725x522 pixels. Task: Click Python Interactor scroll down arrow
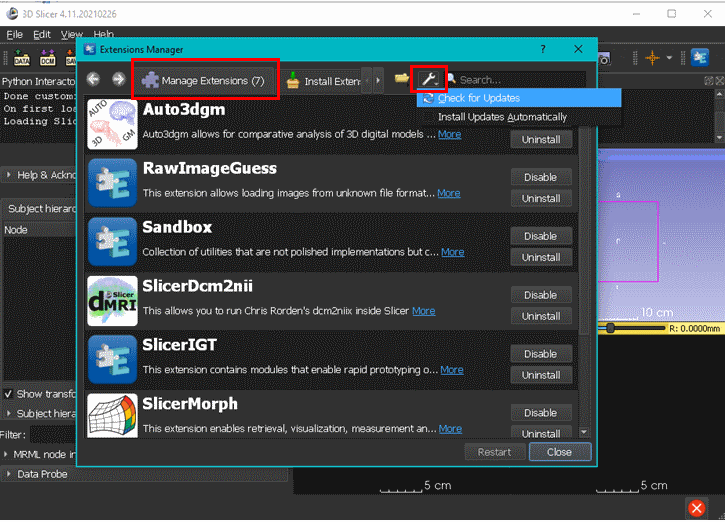(x=719, y=137)
